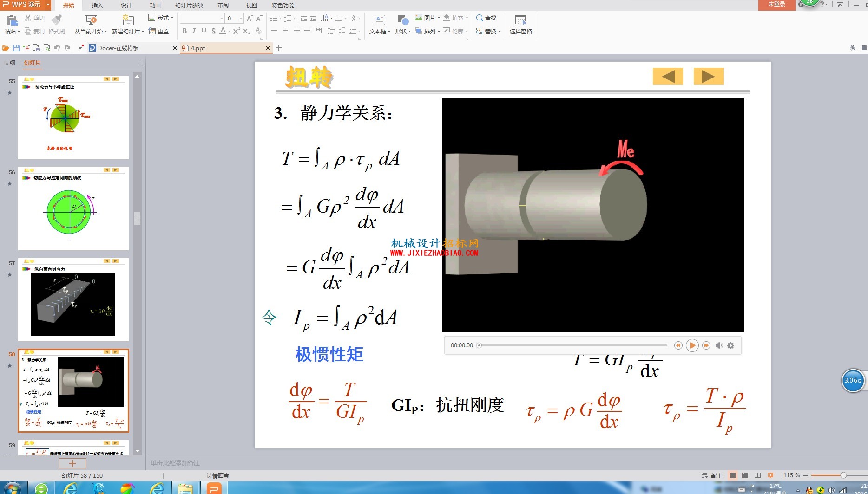Open the 版式 layout dropdown
Screen dimensions: 868x494
[x=161, y=18]
